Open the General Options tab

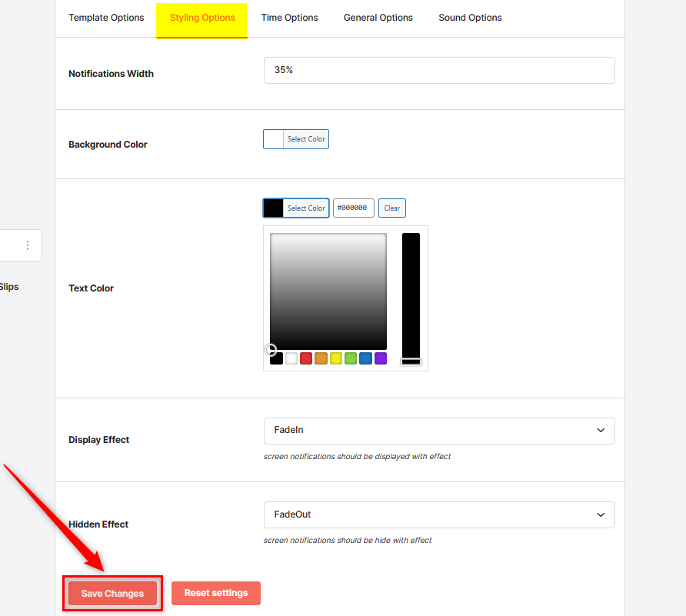[x=378, y=17]
